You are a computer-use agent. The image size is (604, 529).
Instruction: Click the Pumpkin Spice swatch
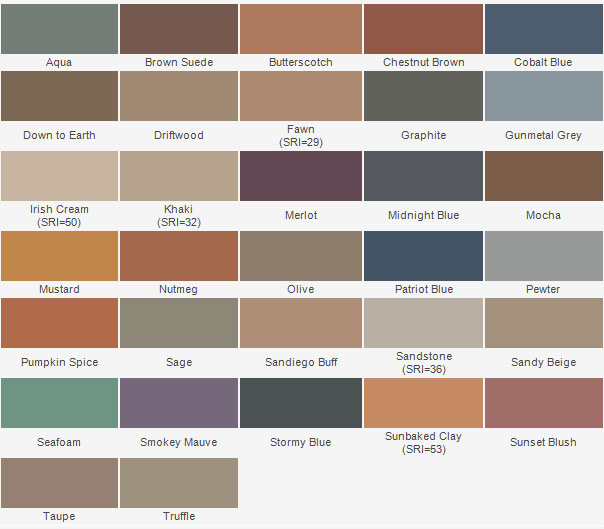(x=59, y=323)
